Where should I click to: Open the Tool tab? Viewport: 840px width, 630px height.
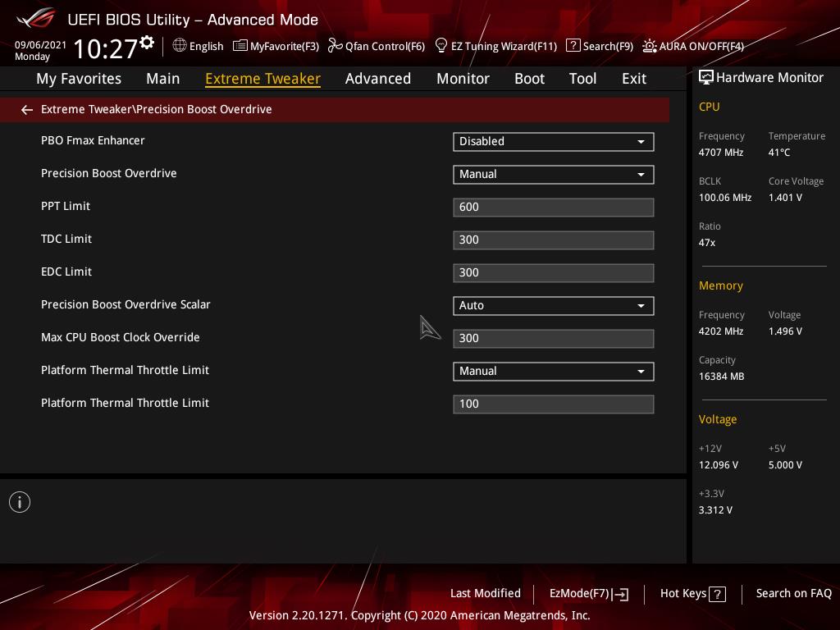coord(583,79)
